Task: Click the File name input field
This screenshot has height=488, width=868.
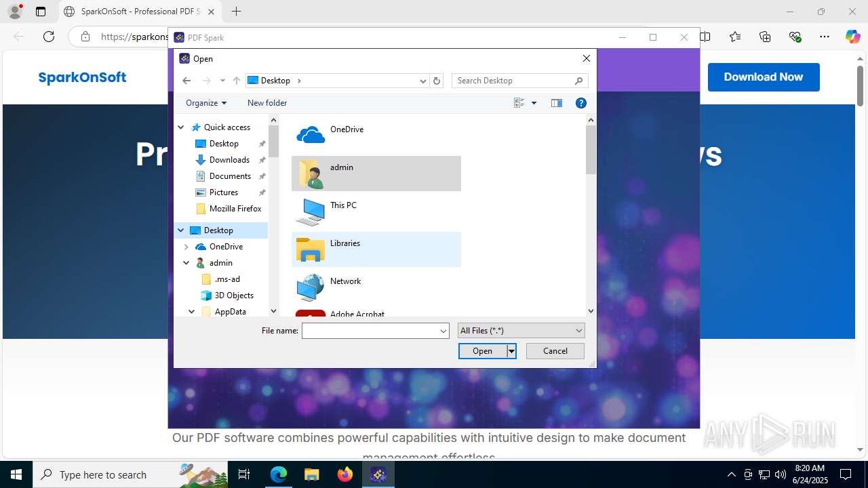Action: 370,331
